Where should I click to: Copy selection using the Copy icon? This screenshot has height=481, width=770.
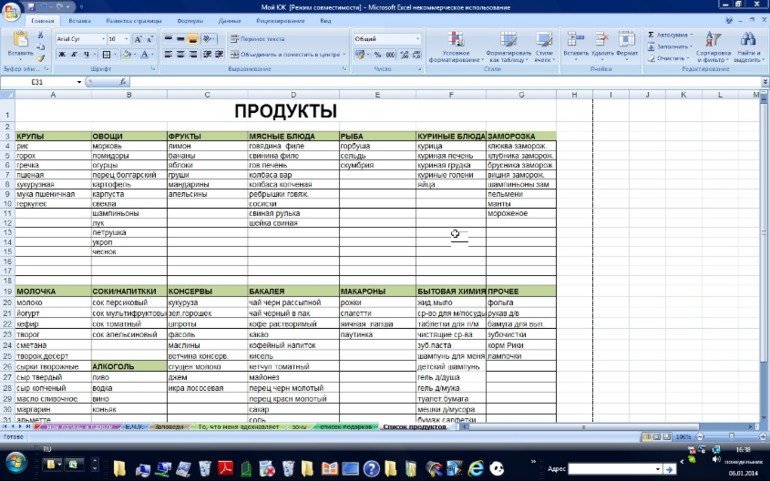coord(41,47)
